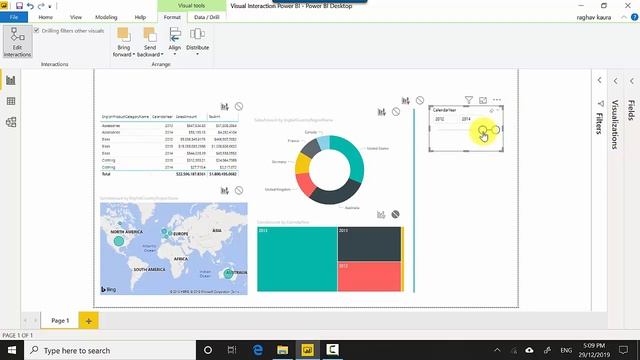Switch to the Data / Drill tab
640x360 pixels.
tap(207, 17)
